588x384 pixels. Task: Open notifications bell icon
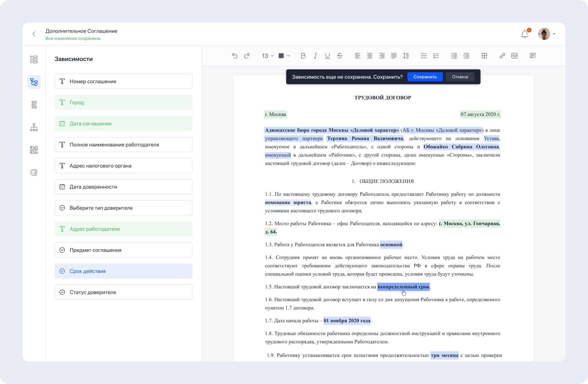coord(525,34)
